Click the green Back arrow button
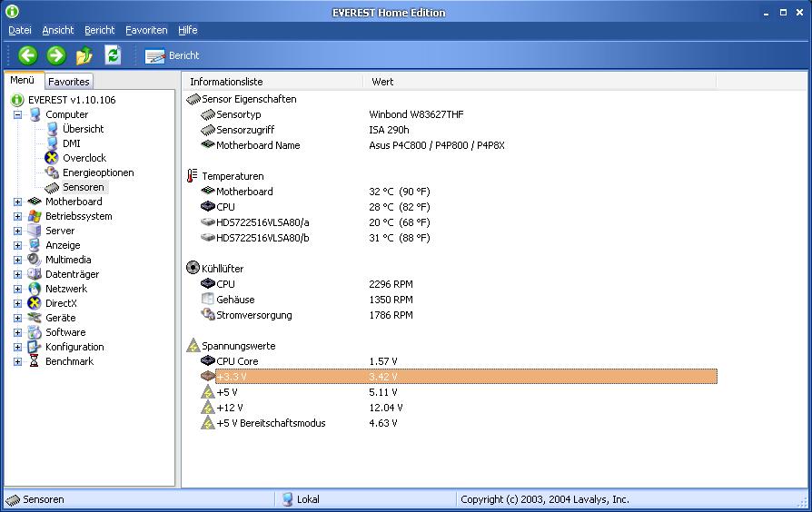 (28, 55)
